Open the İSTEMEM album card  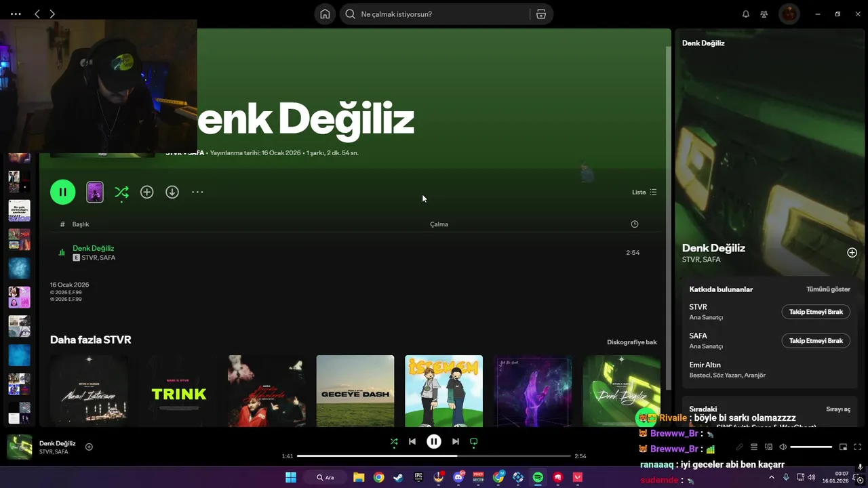click(x=444, y=391)
